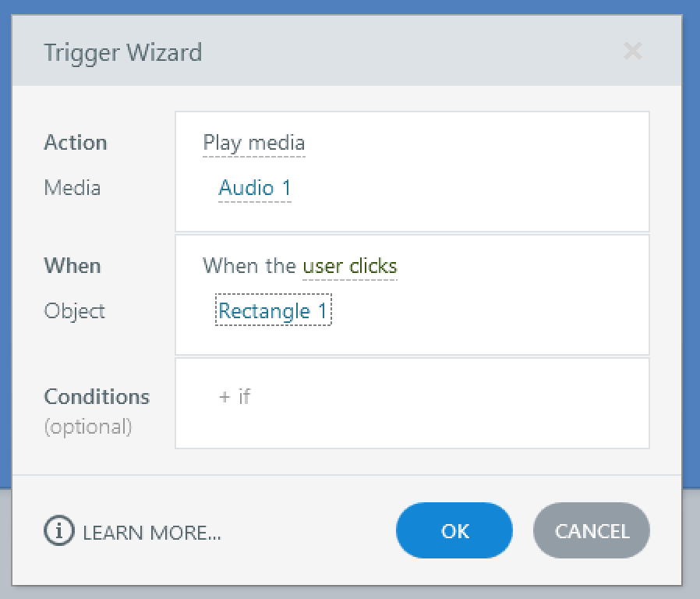Click the info icon beside Learn More
Screen dimensions: 700x599
[x=58, y=532]
